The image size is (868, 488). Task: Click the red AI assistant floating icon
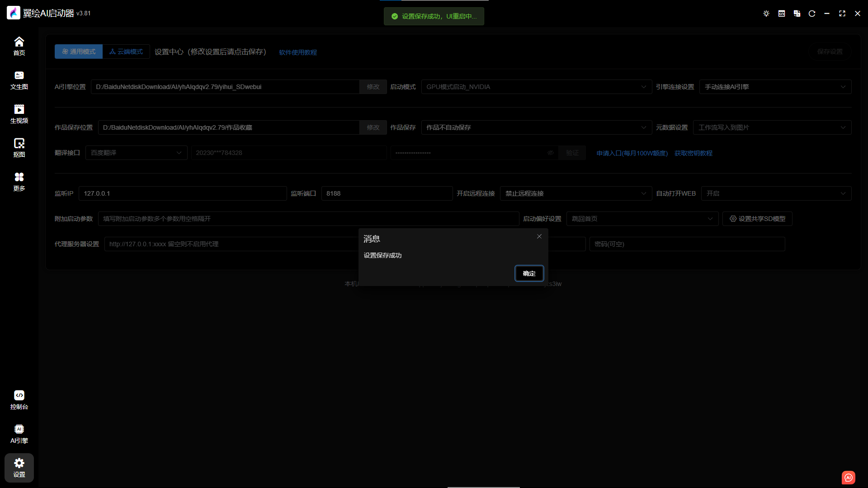point(849,477)
